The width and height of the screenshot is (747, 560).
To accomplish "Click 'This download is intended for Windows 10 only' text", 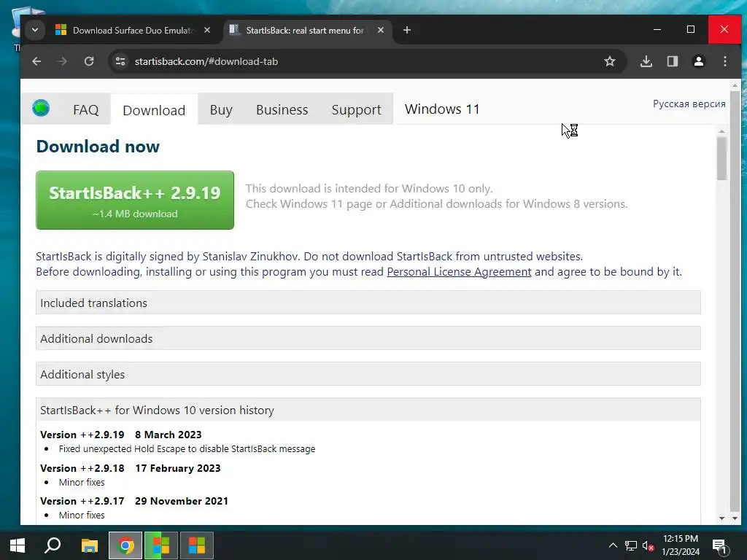I will click(x=369, y=189).
